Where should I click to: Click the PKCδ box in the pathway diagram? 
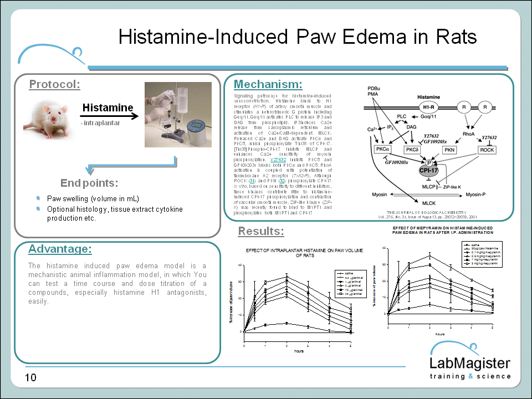(412, 149)
